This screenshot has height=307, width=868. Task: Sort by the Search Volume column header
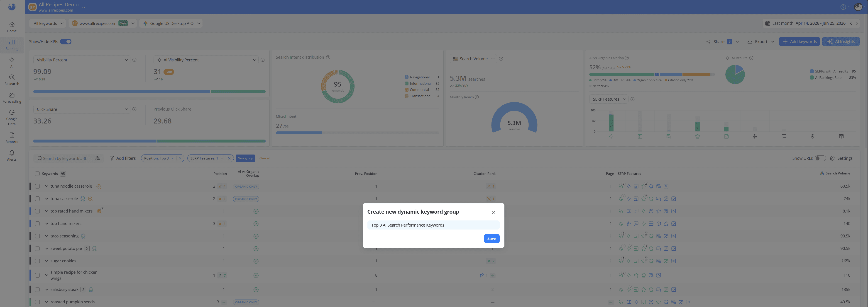[x=837, y=173]
